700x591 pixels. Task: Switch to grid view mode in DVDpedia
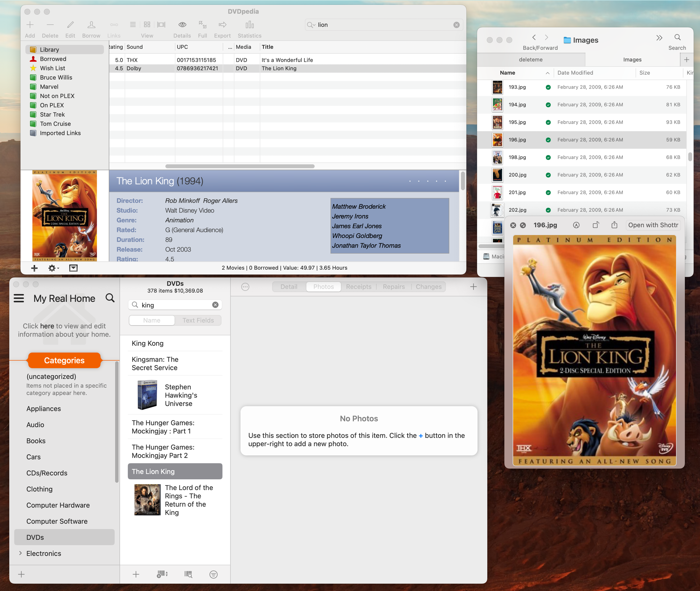pos(147,25)
